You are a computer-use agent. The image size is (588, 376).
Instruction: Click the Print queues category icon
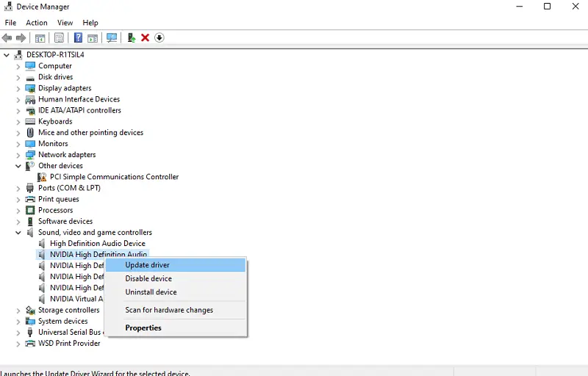click(30, 199)
